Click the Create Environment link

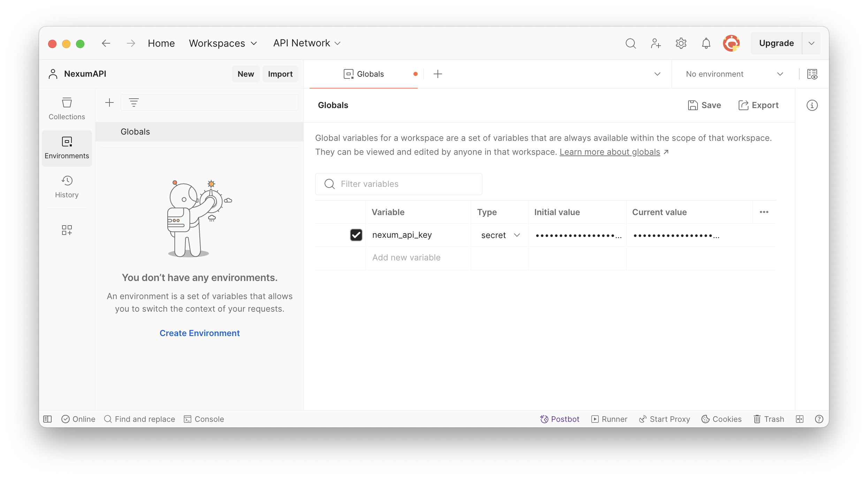tap(199, 333)
